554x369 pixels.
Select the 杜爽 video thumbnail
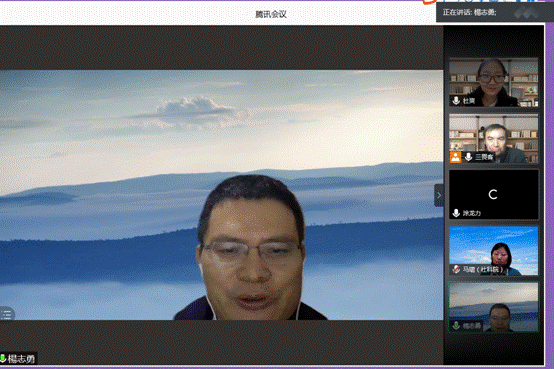[x=494, y=82]
